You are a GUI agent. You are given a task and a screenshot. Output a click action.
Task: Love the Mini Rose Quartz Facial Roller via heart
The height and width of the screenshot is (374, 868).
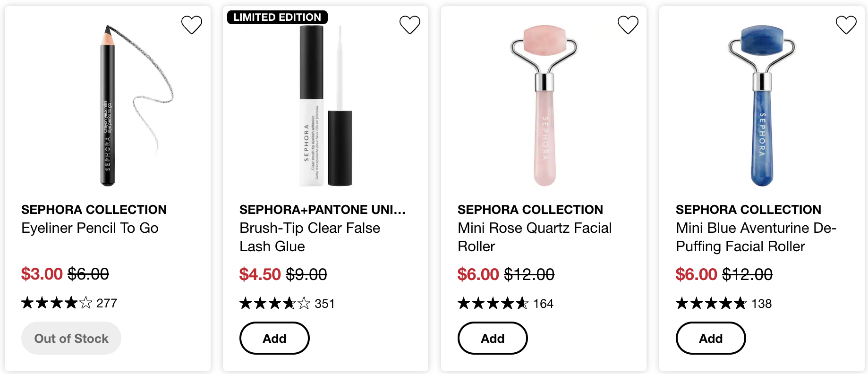pyautogui.click(x=628, y=25)
